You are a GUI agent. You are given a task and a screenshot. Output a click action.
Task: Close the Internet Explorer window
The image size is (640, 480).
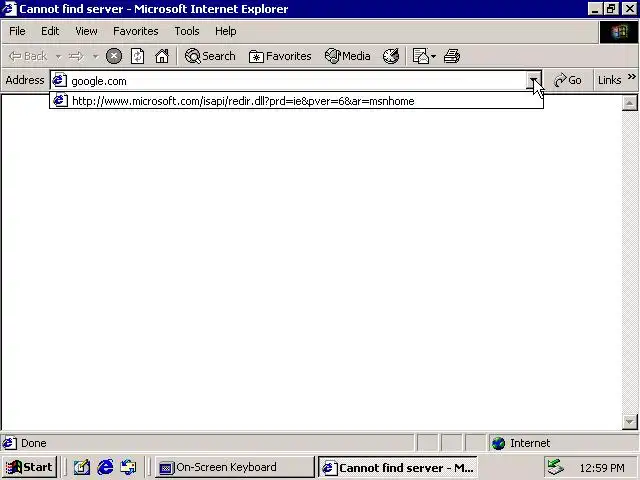(x=629, y=9)
